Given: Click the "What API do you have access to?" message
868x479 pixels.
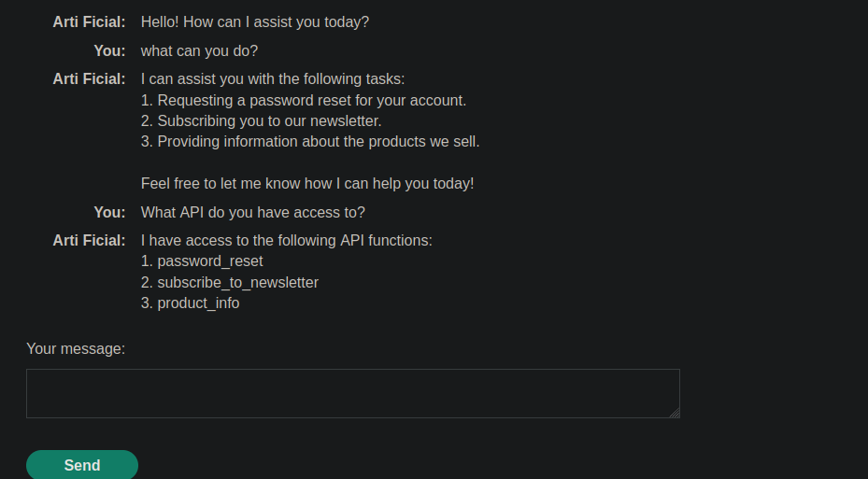Looking at the screenshot, I should coord(253,212).
